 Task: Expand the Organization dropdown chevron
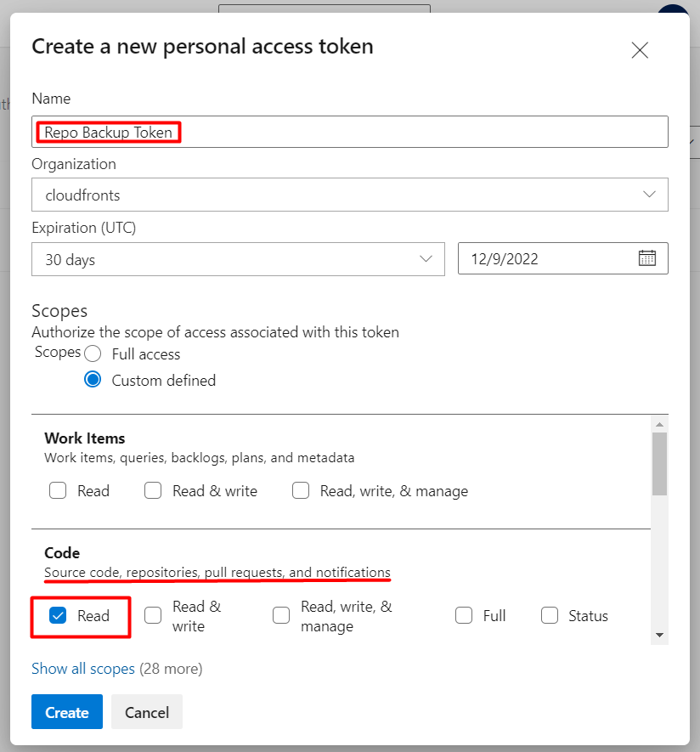click(649, 195)
